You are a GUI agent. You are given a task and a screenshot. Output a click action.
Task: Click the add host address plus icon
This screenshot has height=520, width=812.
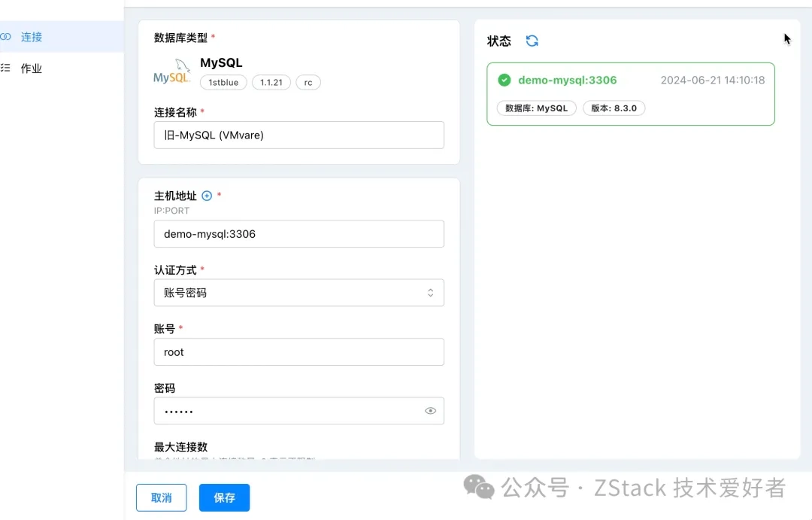point(207,196)
